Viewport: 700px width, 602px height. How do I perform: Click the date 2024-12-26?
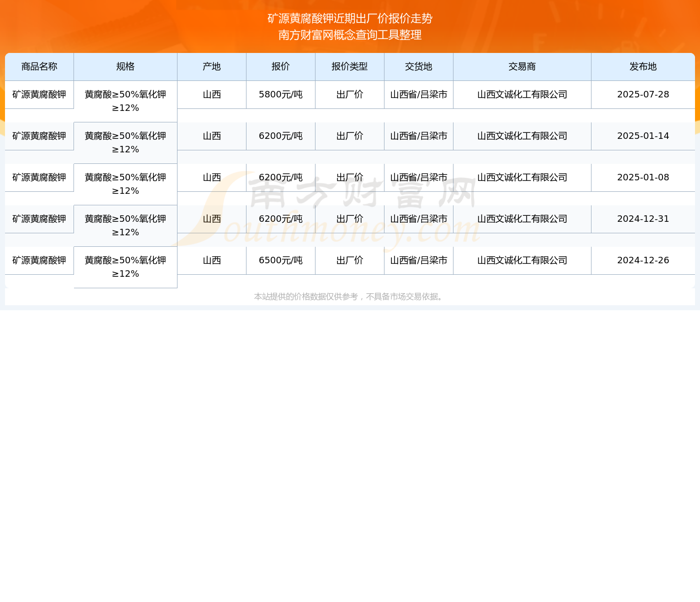pos(643,260)
